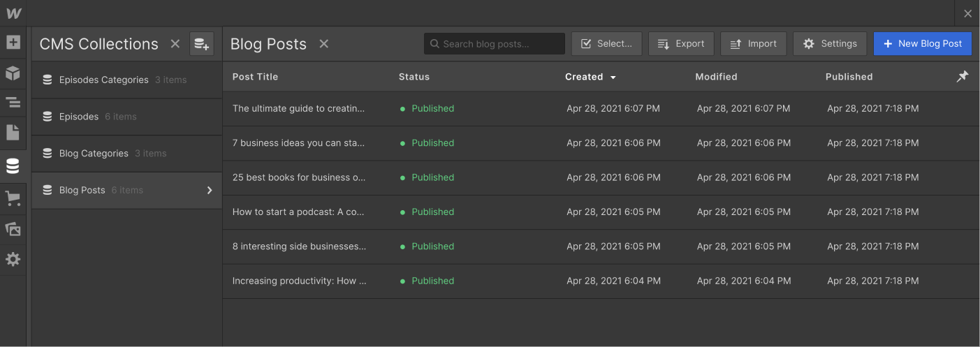Click Published status of '7 business ideas' row
Image resolution: width=980 pixels, height=347 pixels.
point(427,142)
